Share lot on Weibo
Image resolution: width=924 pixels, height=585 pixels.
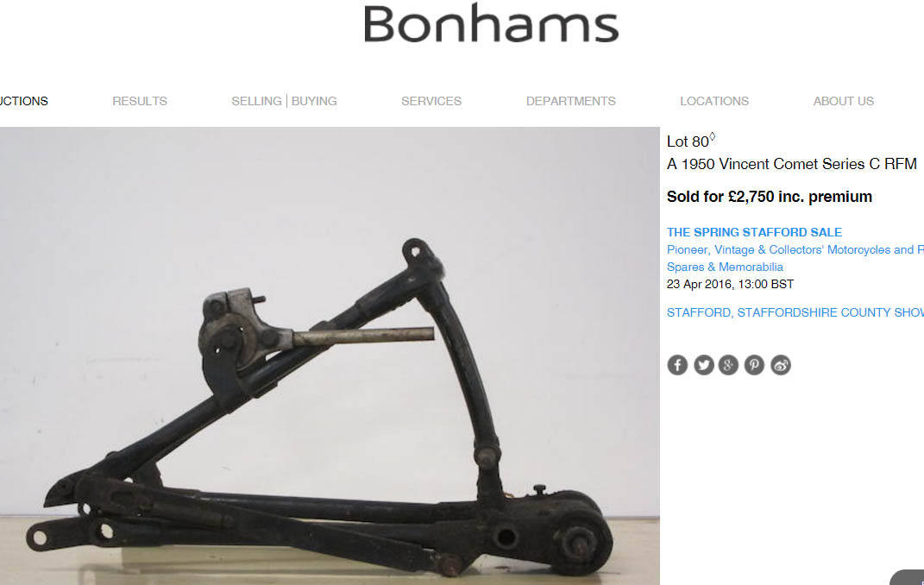pyautogui.click(x=781, y=365)
